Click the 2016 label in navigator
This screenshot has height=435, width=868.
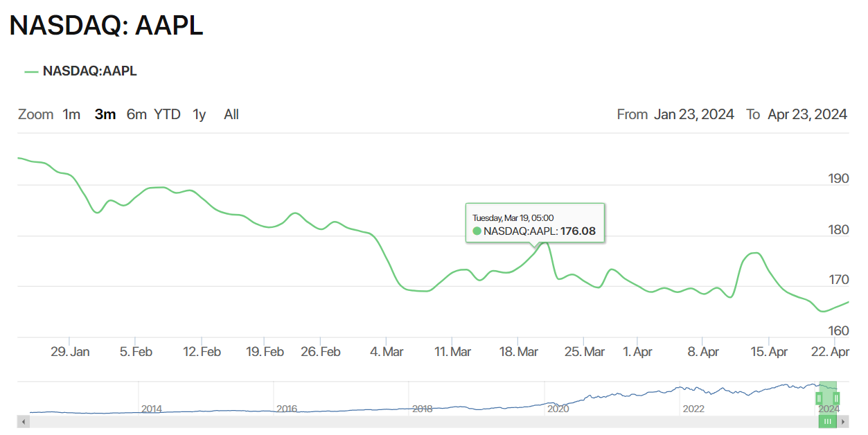[287, 409]
